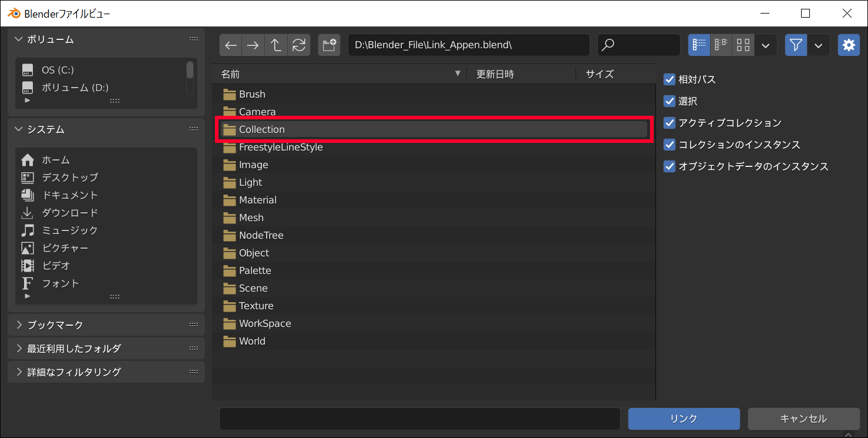
Task: Select デスクトップ in the system list
Action: click(x=70, y=178)
